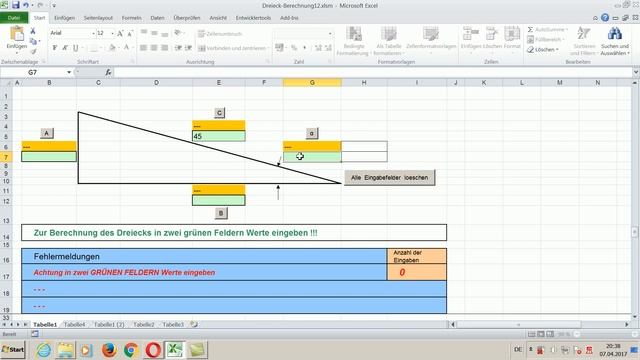This screenshot has width=640, height=360.
Task: Switch to Normal view in status bar
Action: (531, 334)
